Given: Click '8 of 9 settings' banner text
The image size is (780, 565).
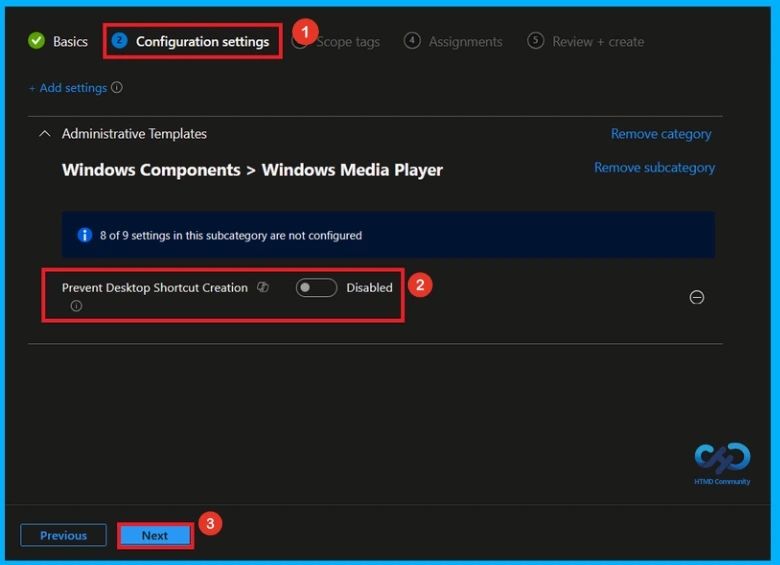Looking at the screenshot, I should [x=231, y=235].
